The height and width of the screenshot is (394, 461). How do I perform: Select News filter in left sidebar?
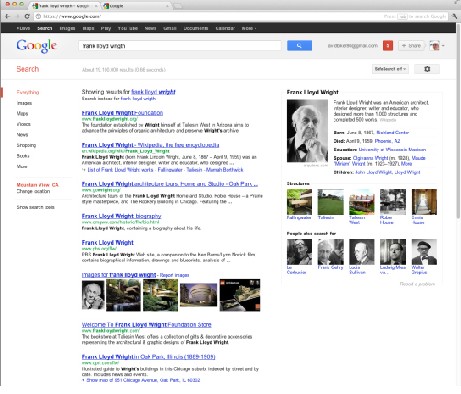22,135
